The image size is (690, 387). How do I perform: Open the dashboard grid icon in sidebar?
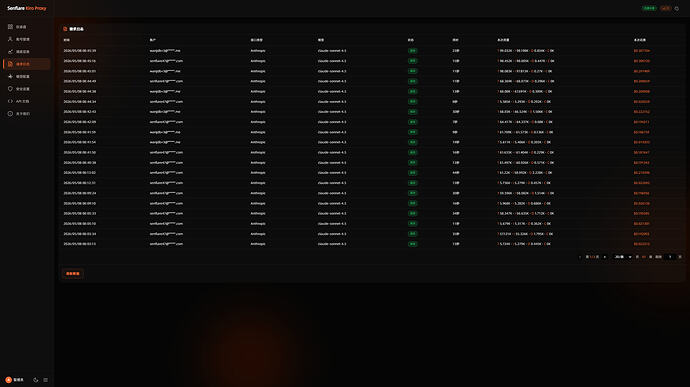tap(10, 27)
